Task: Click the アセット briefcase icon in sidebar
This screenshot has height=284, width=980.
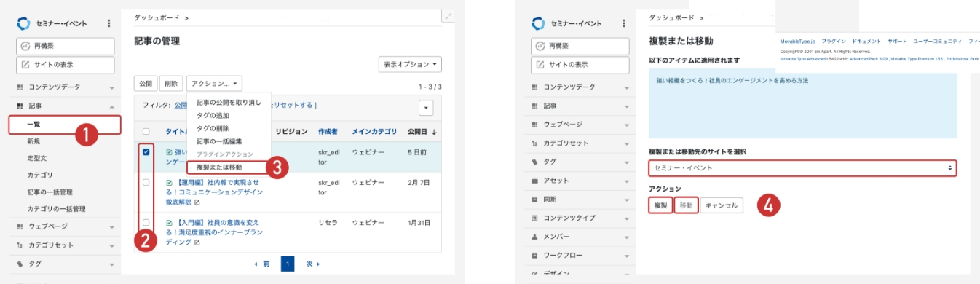Action: pos(535,181)
